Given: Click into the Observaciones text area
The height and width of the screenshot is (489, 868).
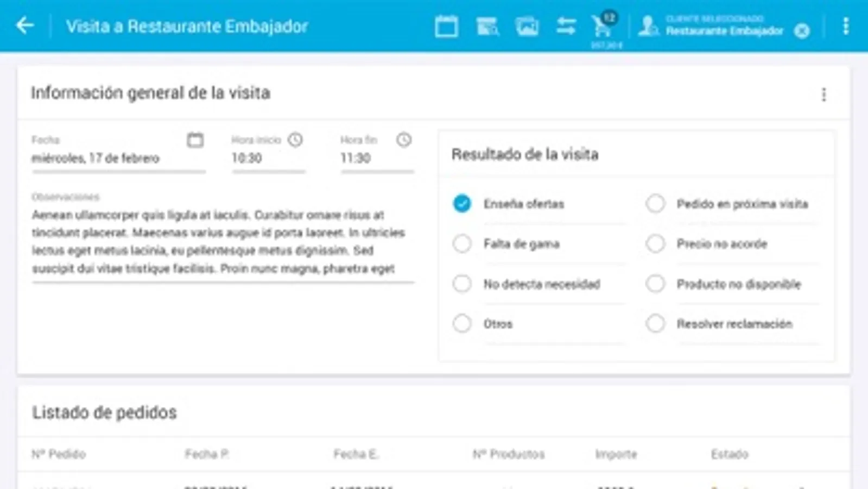Looking at the screenshot, I should coord(223,242).
